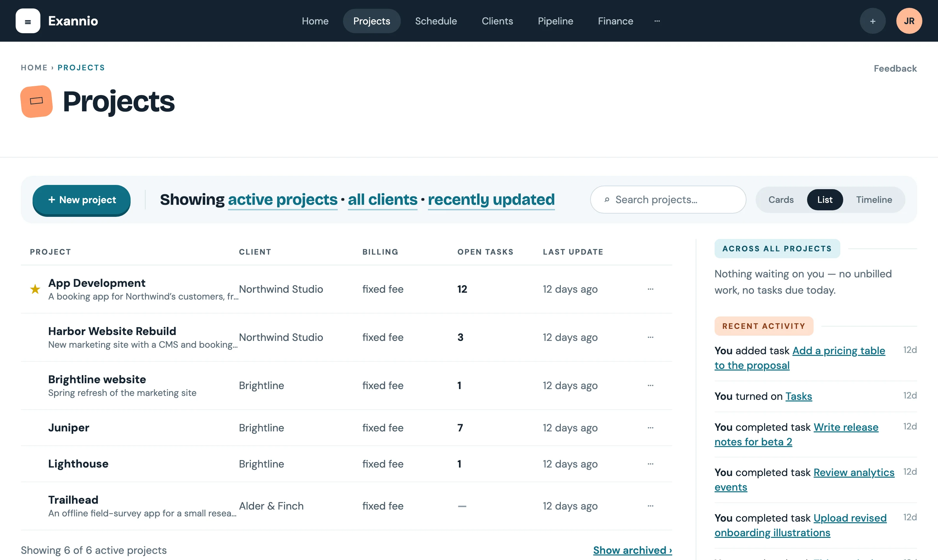The width and height of the screenshot is (938, 560).
Task: Open row options for Trailhead
Action: coord(650,506)
